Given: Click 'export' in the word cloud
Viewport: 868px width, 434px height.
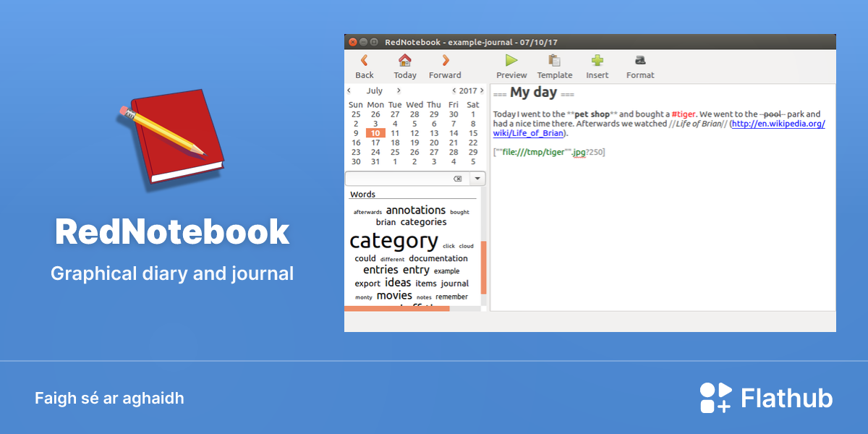Looking at the screenshot, I should [367, 284].
